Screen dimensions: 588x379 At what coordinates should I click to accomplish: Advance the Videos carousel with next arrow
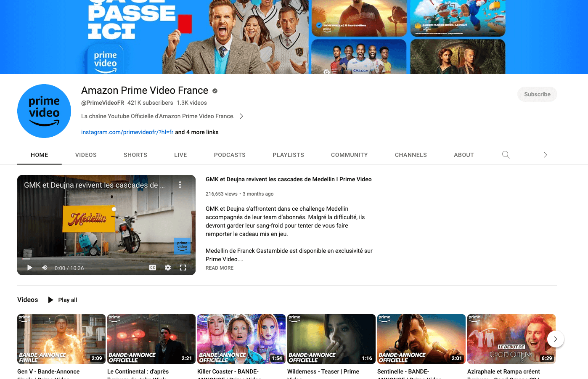(556, 339)
